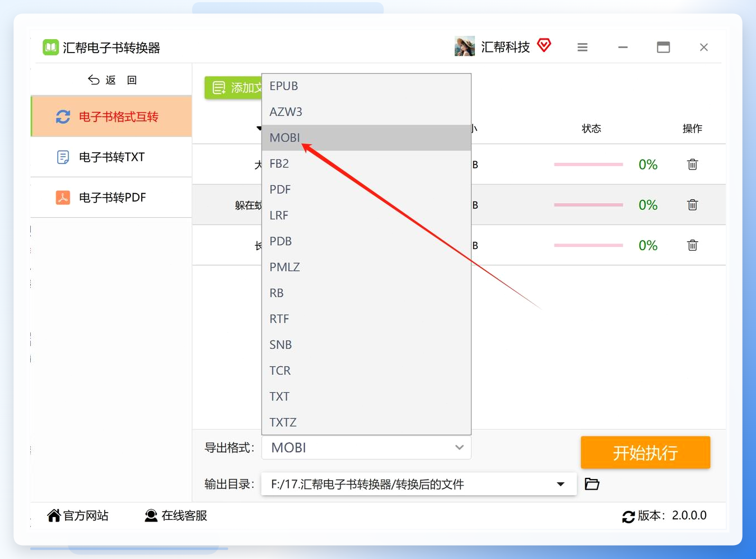
Task: Click the 2.0.0.0 version number
Action: coord(689,515)
